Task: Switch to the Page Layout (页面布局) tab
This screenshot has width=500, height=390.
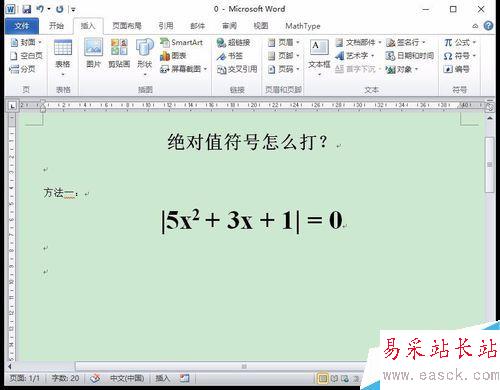Action: [x=127, y=26]
